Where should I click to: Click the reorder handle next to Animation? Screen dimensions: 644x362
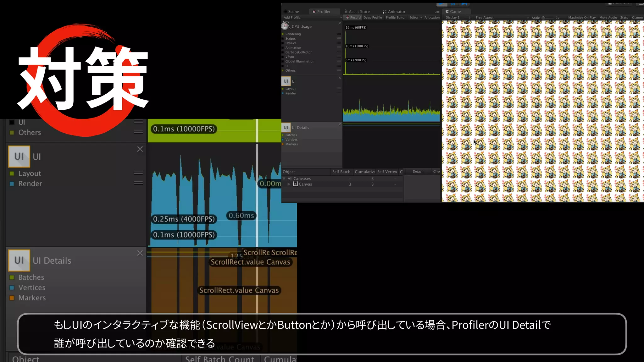coord(339,47)
